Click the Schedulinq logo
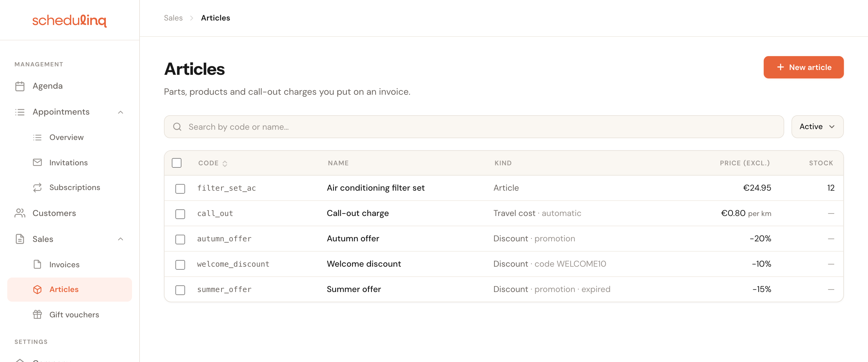Screen dimensions: 868x362 (x=69, y=20)
